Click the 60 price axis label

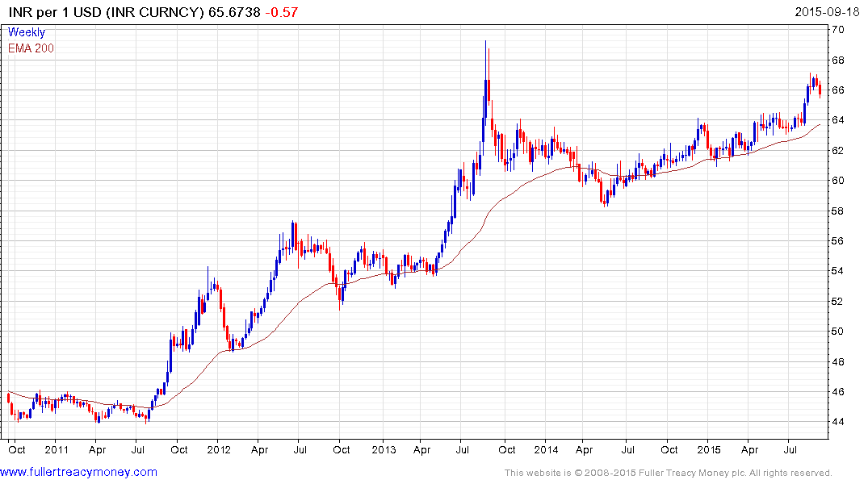[x=838, y=181]
